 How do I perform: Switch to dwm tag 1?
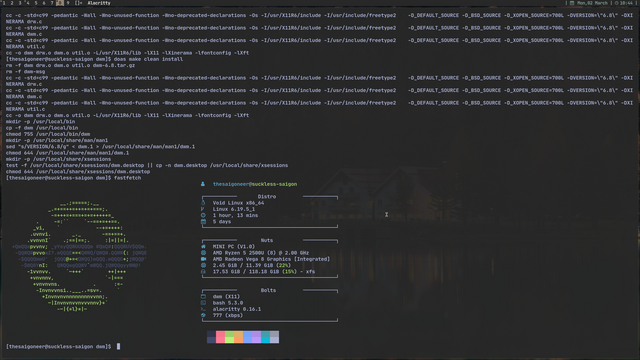[4, 3]
